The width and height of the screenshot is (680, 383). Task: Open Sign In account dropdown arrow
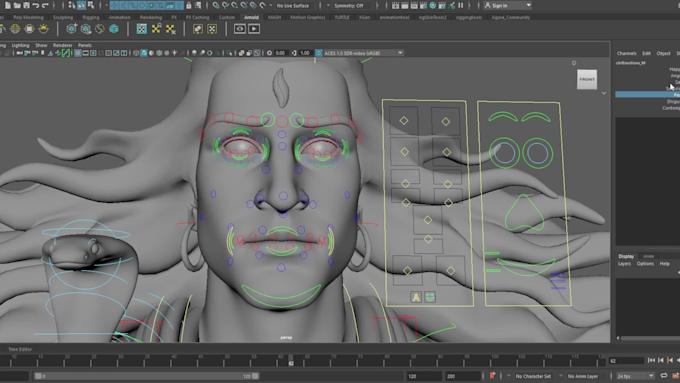[x=528, y=6]
